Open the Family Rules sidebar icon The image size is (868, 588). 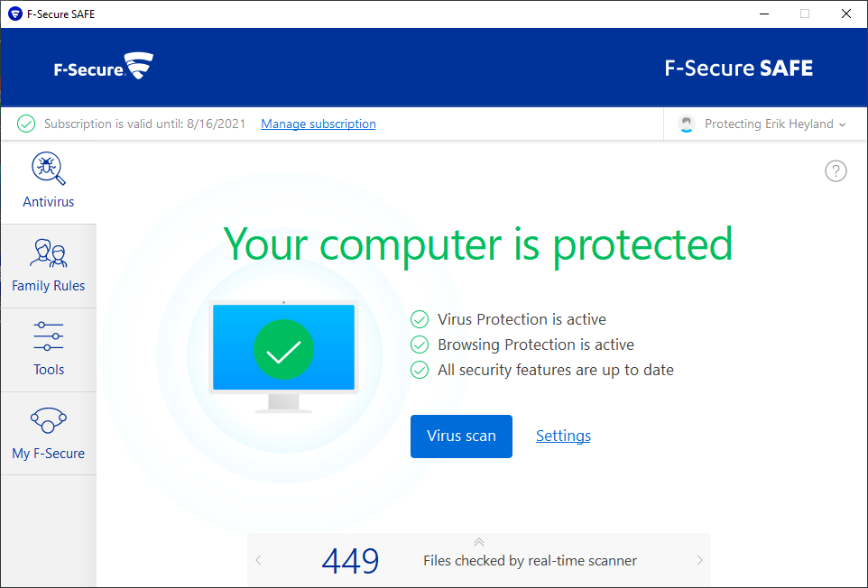(x=49, y=253)
